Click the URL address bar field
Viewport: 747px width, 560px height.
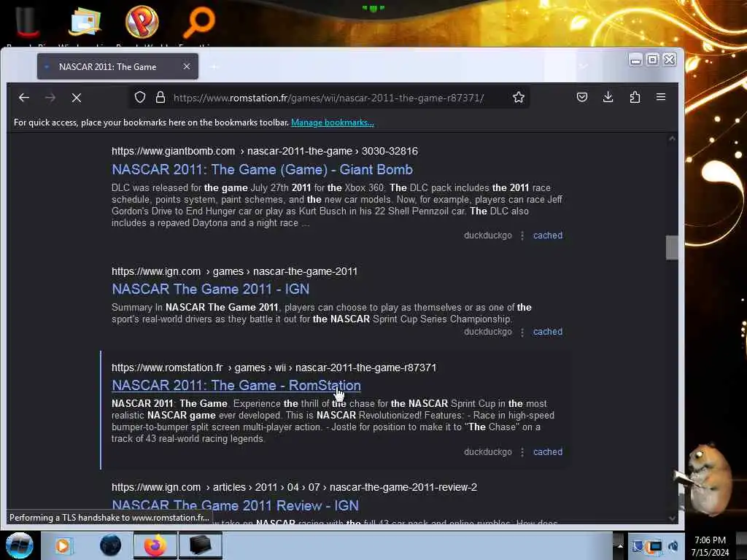click(x=329, y=98)
